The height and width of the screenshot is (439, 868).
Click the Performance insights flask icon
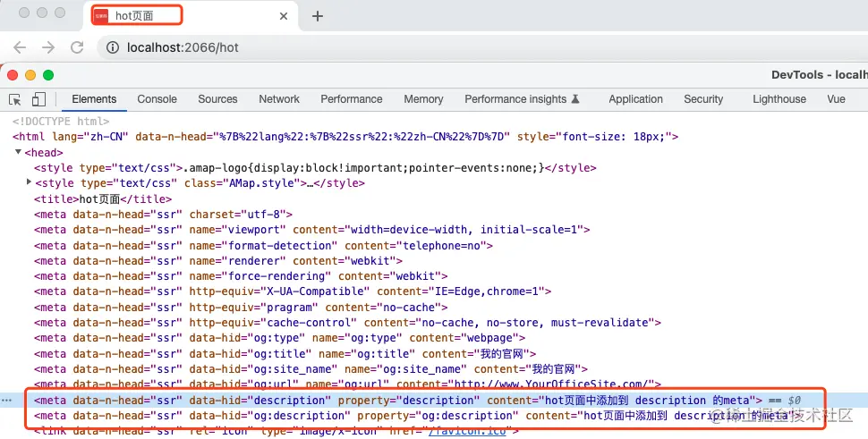coord(575,99)
